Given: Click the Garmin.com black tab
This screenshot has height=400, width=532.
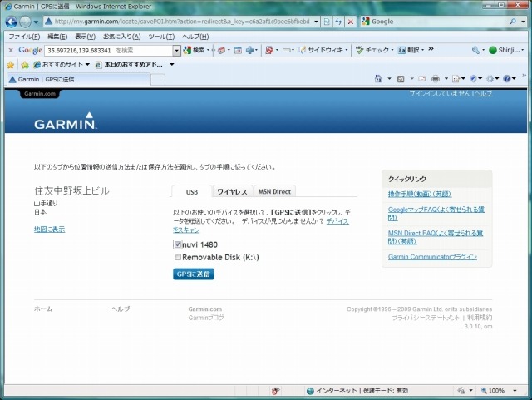Looking at the screenshot, I should [40, 94].
